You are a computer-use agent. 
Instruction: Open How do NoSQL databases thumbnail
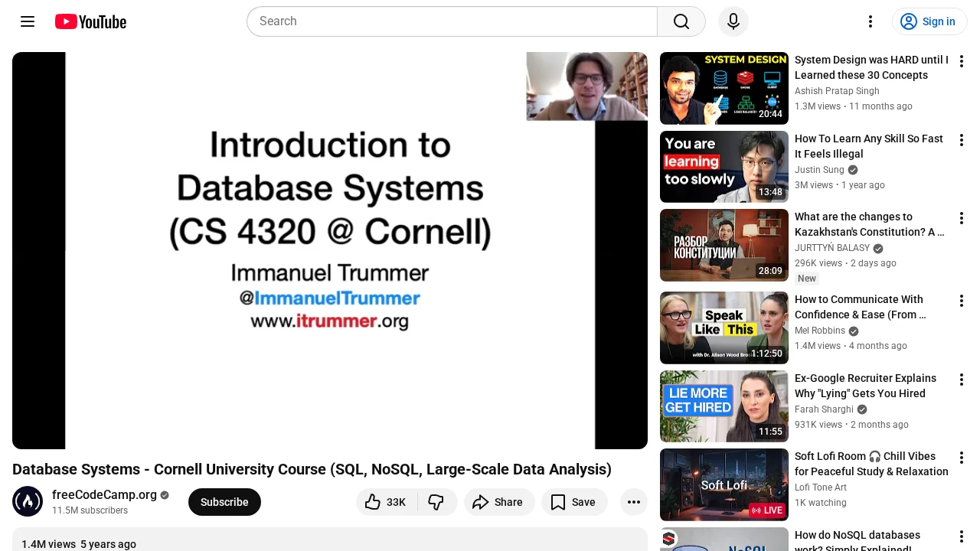pos(724,539)
